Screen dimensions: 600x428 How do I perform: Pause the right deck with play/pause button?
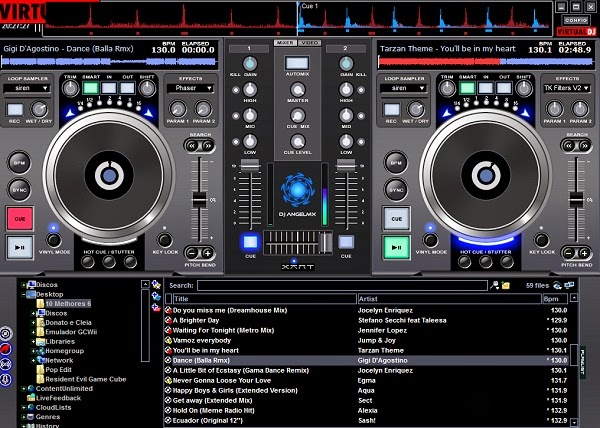[396, 247]
